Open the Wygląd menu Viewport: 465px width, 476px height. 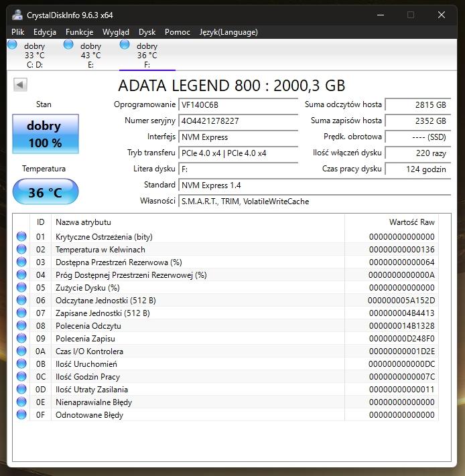[x=116, y=31]
